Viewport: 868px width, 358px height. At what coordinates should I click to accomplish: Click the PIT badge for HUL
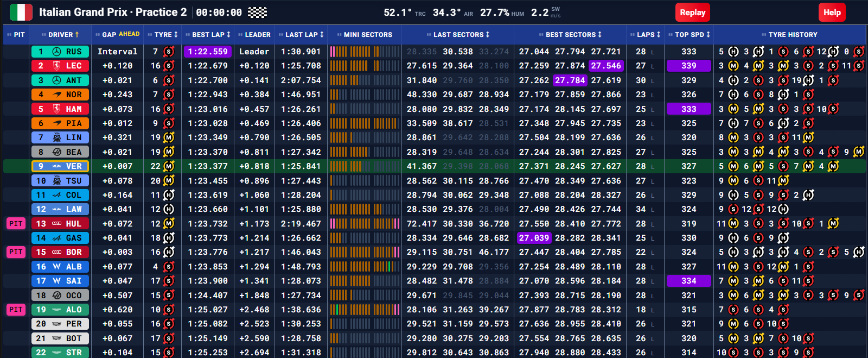[x=16, y=223]
